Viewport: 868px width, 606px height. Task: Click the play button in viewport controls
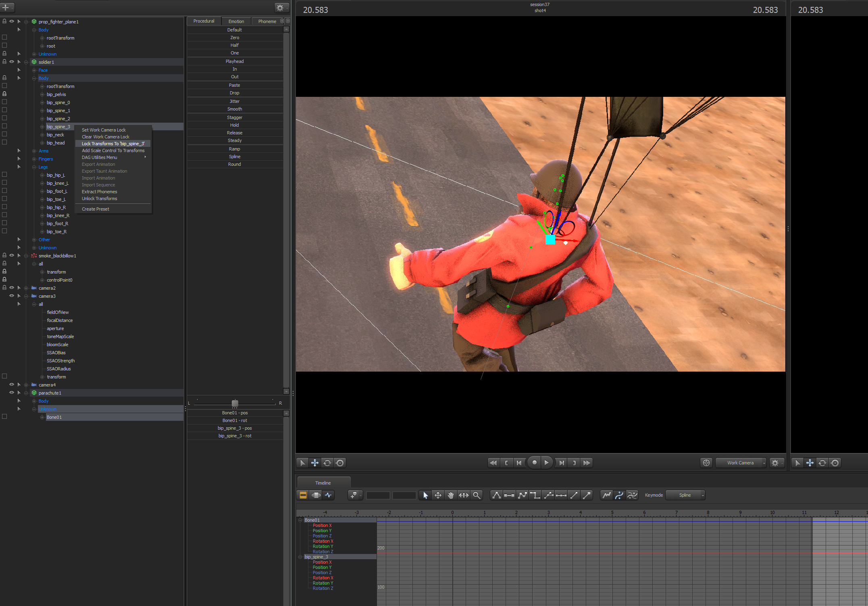click(546, 463)
